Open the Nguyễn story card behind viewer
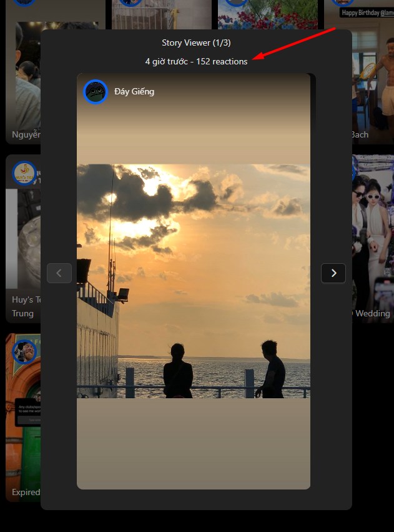 point(23,72)
